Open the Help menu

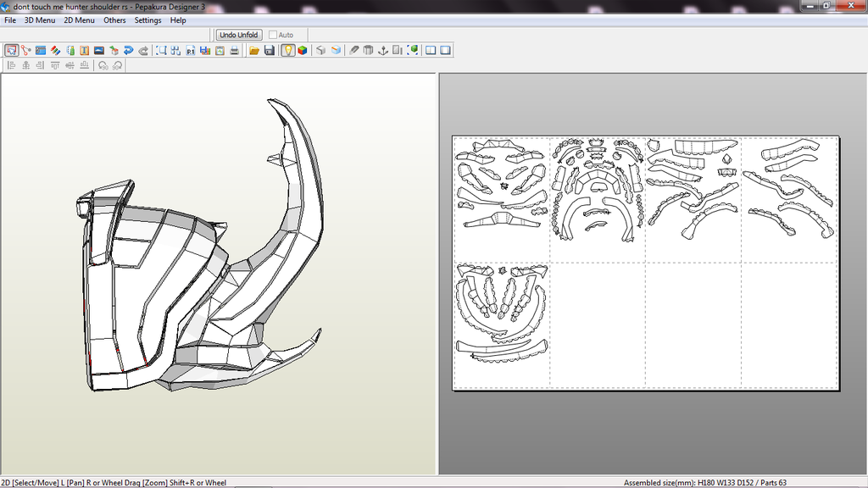tap(178, 20)
